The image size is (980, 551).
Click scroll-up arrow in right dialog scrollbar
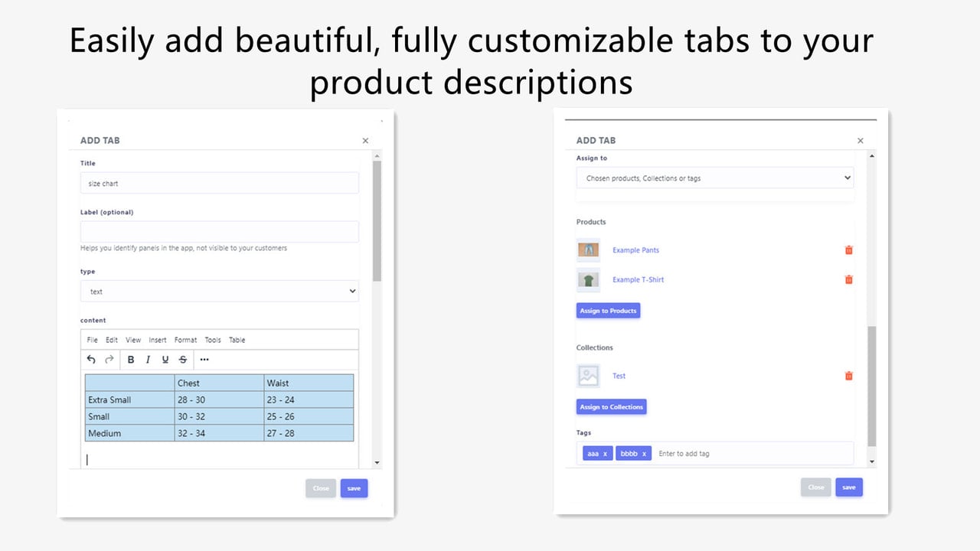(x=871, y=156)
